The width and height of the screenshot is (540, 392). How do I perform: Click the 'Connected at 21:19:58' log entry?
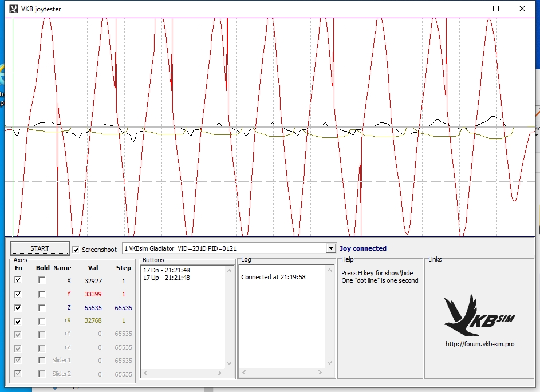274,277
